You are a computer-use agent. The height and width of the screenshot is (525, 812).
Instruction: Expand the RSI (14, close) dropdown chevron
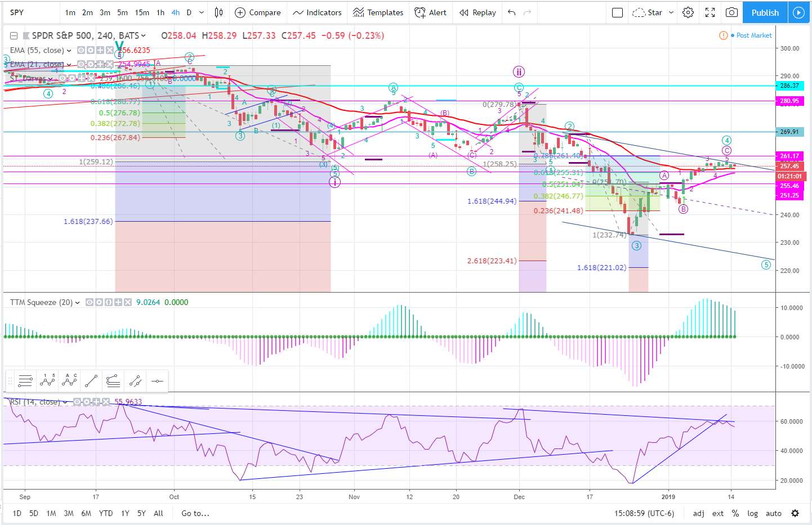tap(65, 402)
